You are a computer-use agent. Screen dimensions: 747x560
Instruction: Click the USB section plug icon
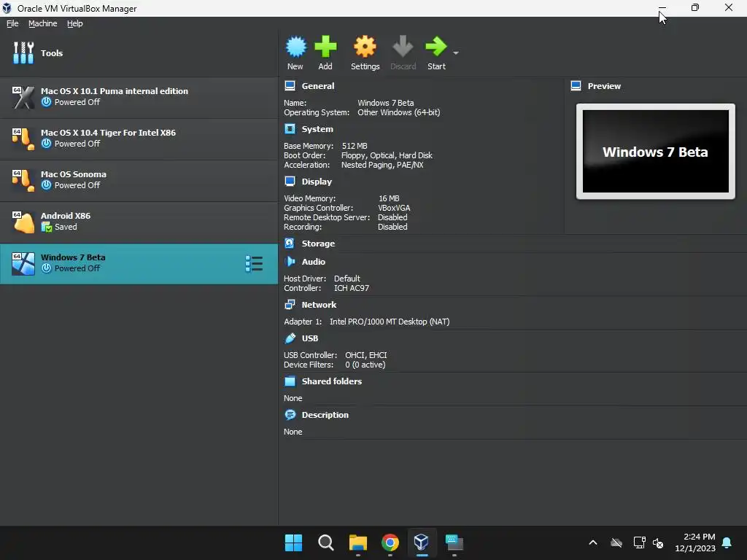tap(290, 338)
